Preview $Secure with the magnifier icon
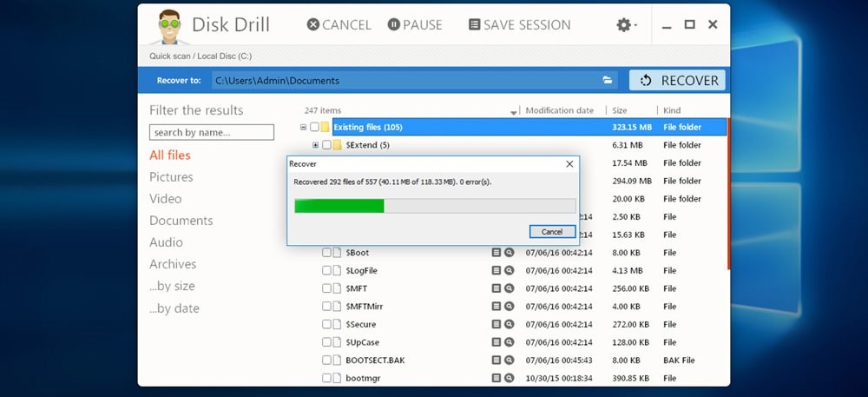Screen dimensions: 868x397 [x=510, y=325]
